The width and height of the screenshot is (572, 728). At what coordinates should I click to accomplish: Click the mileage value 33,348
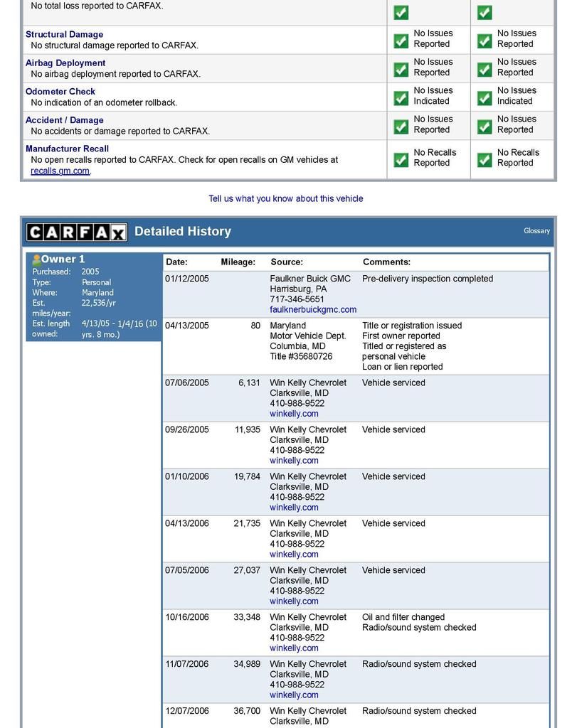click(247, 617)
